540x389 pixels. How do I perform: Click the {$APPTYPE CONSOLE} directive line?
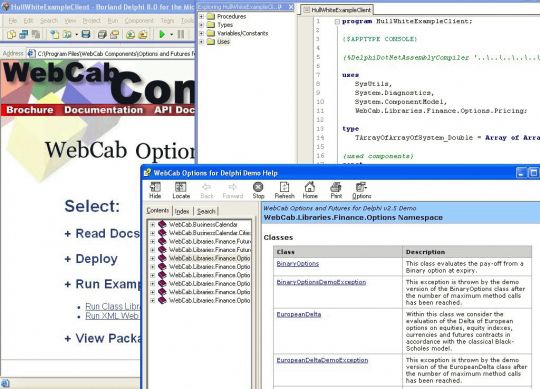coord(380,39)
